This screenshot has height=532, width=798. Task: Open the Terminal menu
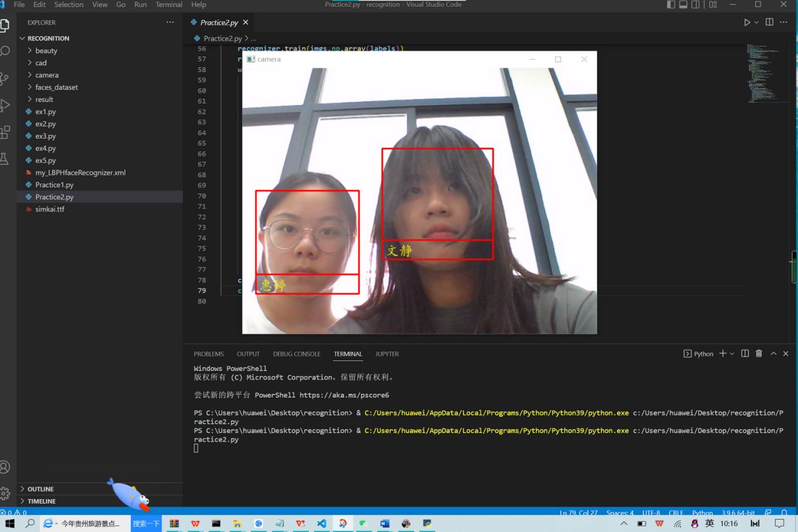pyautogui.click(x=169, y=5)
